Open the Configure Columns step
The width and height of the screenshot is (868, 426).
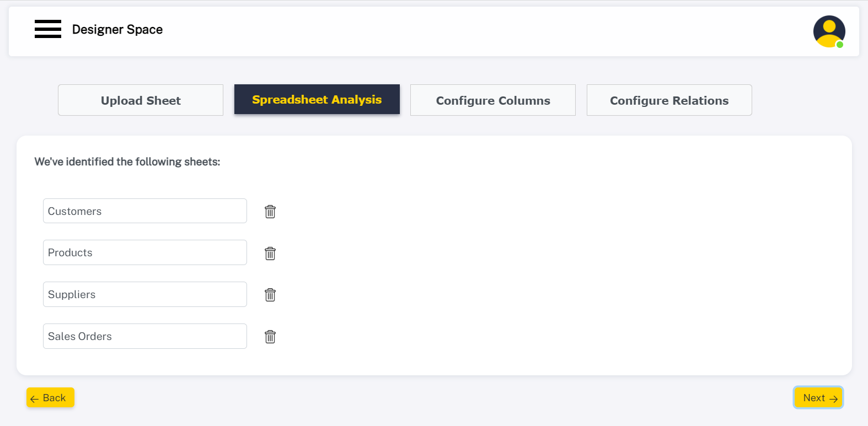click(x=492, y=100)
